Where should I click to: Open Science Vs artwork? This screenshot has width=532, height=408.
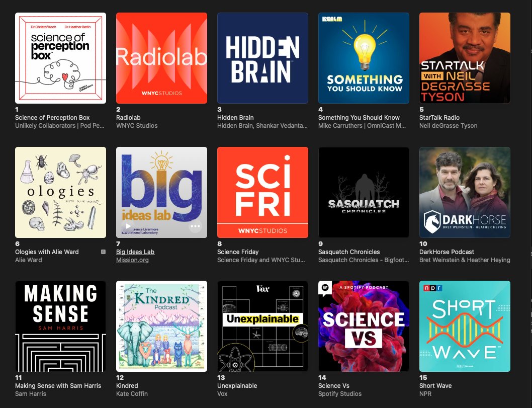click(364, 326)
